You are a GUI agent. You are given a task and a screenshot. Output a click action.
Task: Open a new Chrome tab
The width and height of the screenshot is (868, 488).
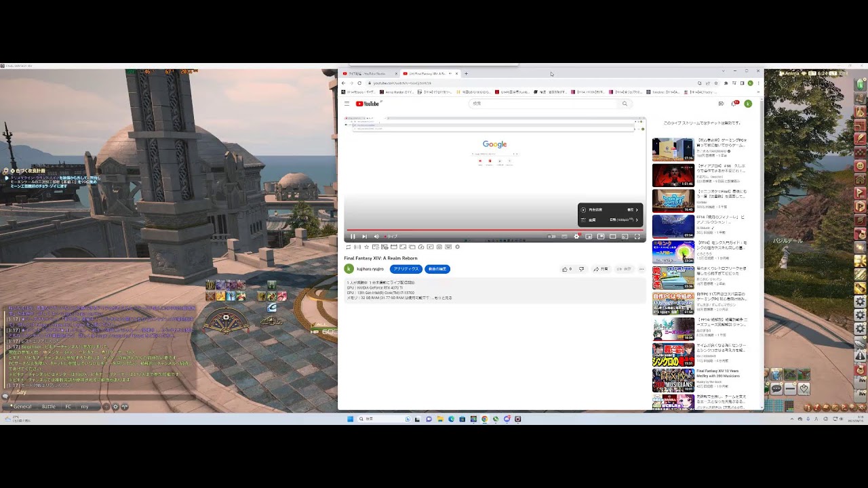tap(466, 73)
